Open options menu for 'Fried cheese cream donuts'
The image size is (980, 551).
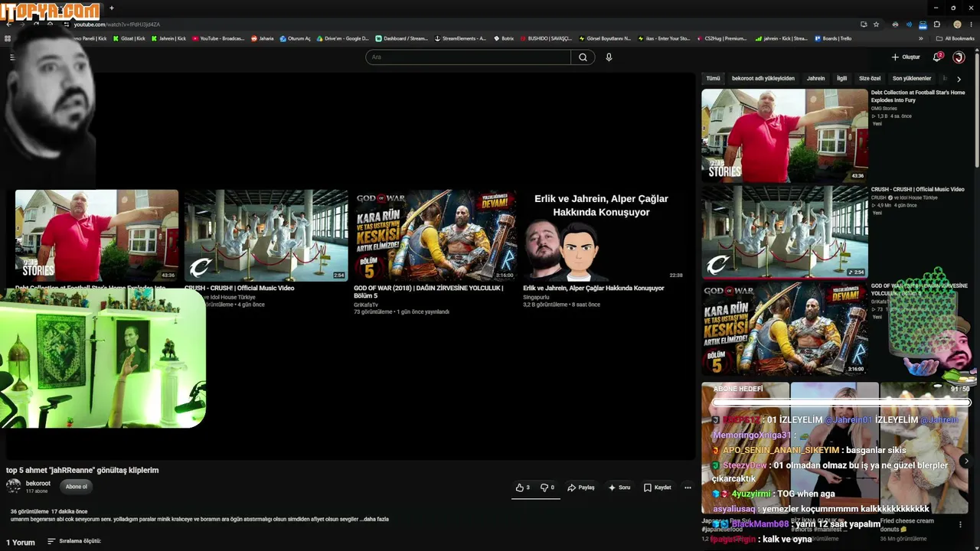tap(960, 524)
